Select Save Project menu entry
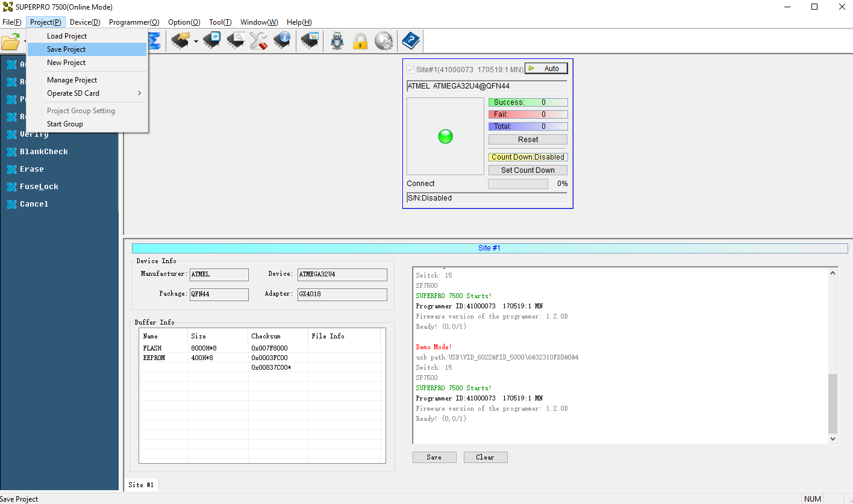 (66, 49)
